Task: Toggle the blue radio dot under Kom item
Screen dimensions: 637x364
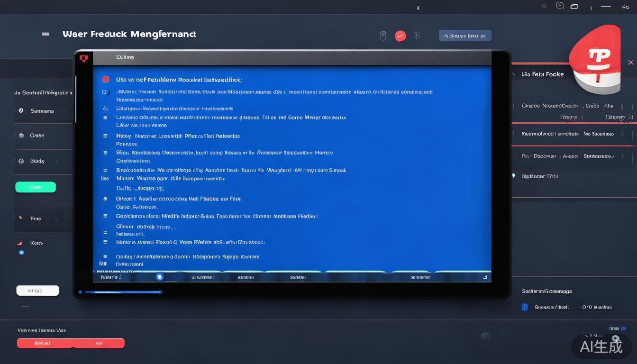Action: (x=21, y=253)
